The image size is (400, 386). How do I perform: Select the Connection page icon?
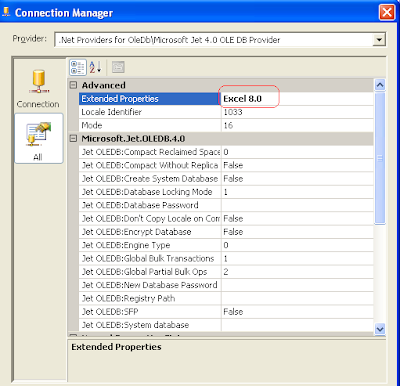(38, 88)
